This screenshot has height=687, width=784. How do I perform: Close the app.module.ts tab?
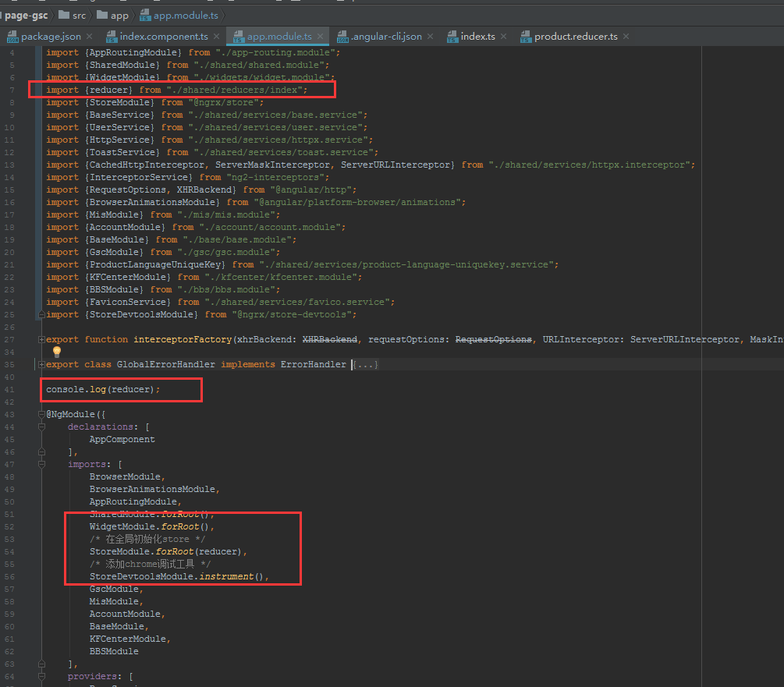320,37
